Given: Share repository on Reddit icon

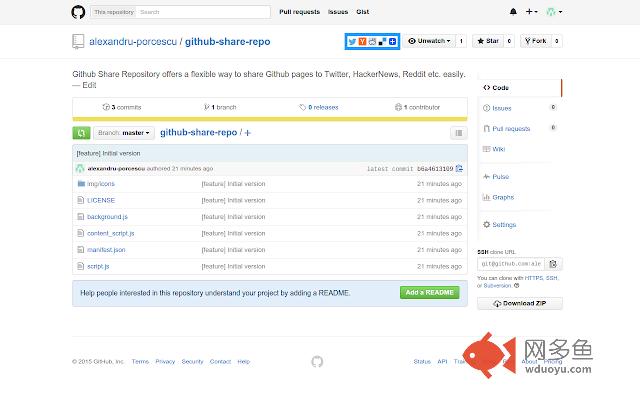Looking at the screenshot, I should click(372, 42).
